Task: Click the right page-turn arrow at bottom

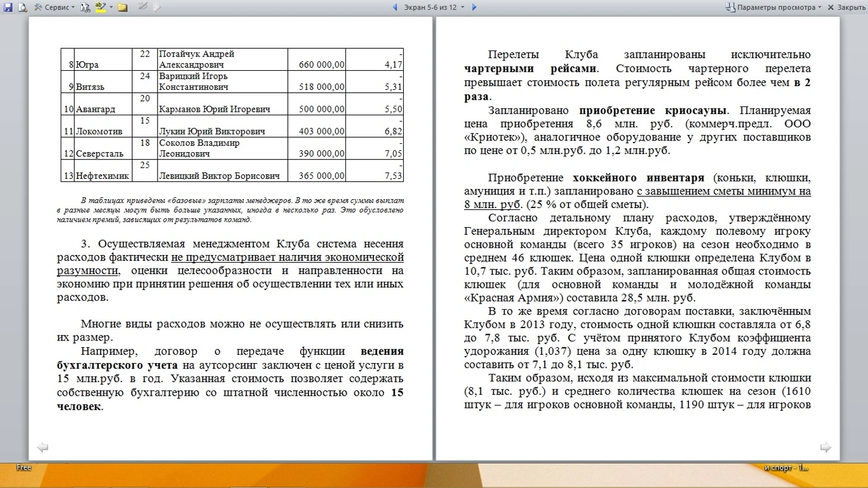Action: (826, 447)
